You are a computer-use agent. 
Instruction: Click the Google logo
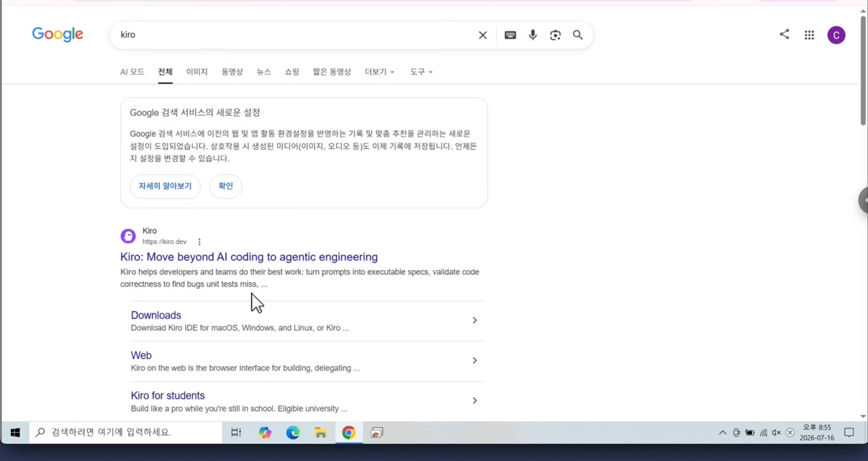coord(58,34)
